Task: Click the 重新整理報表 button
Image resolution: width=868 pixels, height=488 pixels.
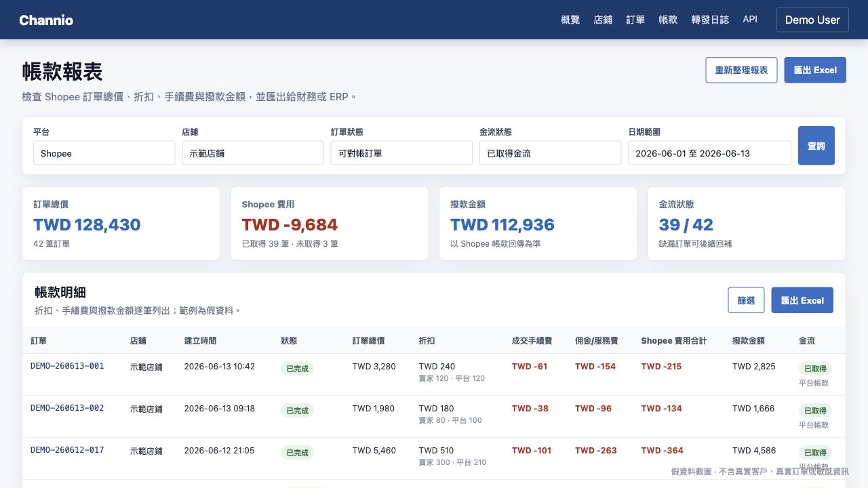Action: point(741,70)
